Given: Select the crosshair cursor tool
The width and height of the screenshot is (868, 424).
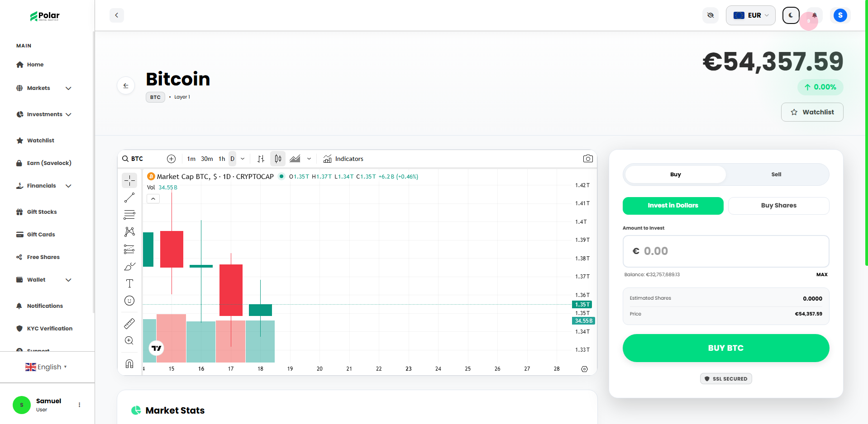Looking at the screenshot, I should click(x=129, y=180).
